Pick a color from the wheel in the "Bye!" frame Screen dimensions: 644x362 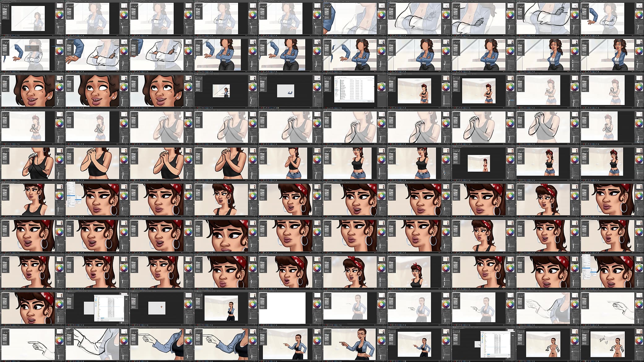639,341
